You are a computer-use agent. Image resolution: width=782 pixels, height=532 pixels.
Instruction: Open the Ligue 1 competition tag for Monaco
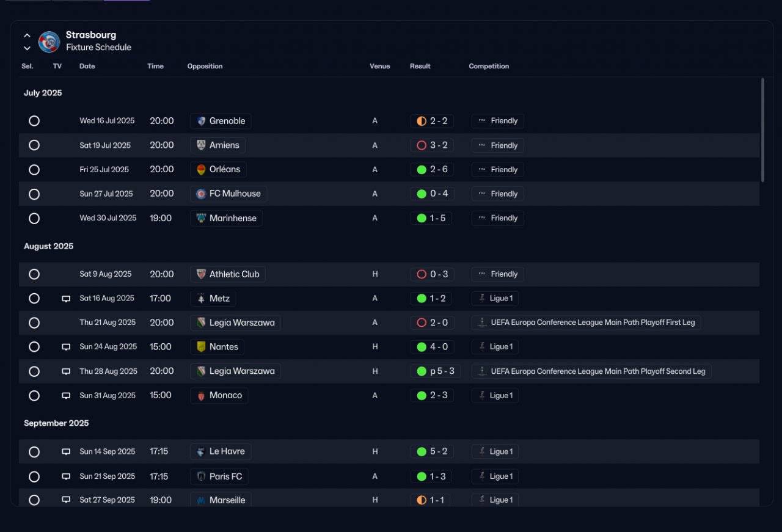[495, 395]
